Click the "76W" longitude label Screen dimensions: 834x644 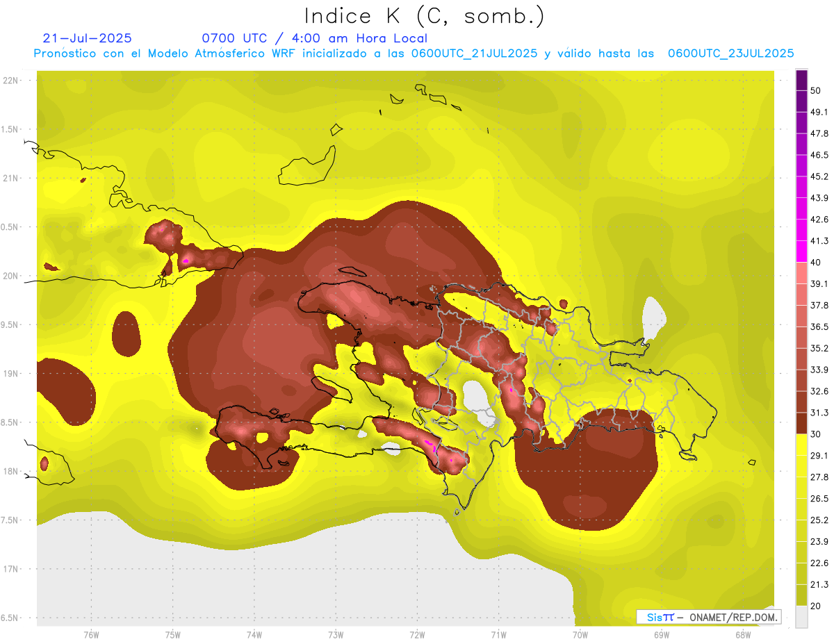[x=91, y=634]
